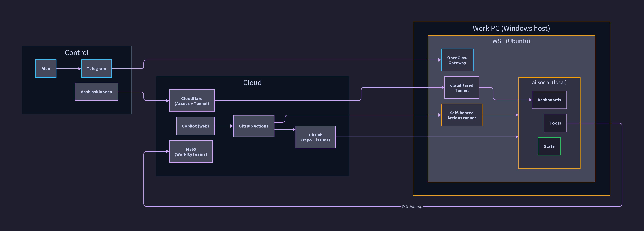
Task: Open the GitHub (repo + issues) node
Action: click(316, 137)
